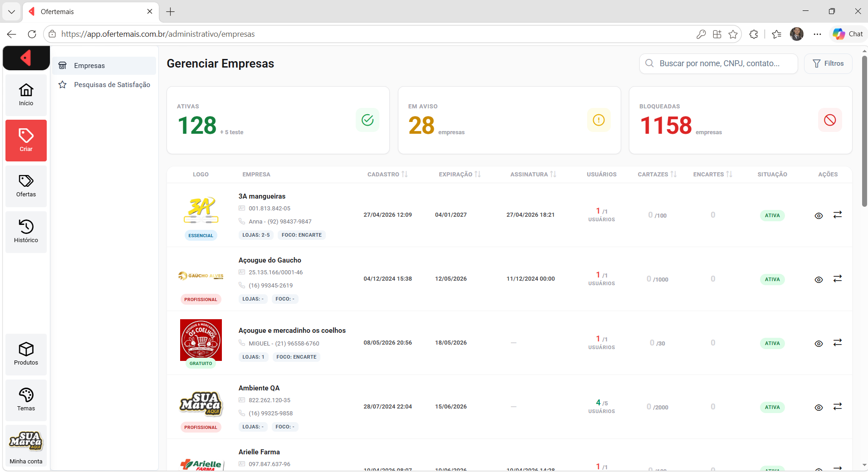Screen dimensions: 868x472
Task: View Ambiente QA eye icon
Action: tap(819, 407)
